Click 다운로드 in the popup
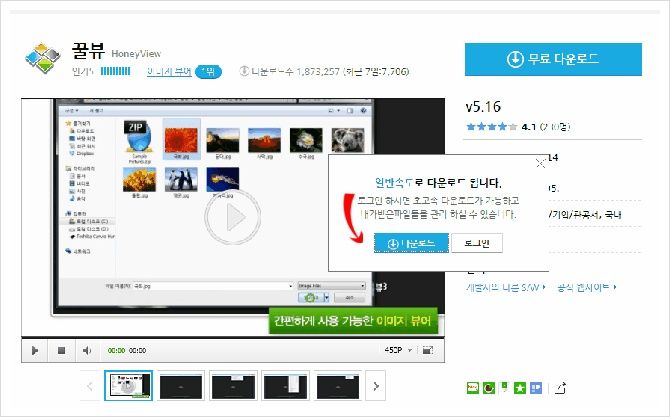This screenshot has height=417, width=670. coord(411,243)
